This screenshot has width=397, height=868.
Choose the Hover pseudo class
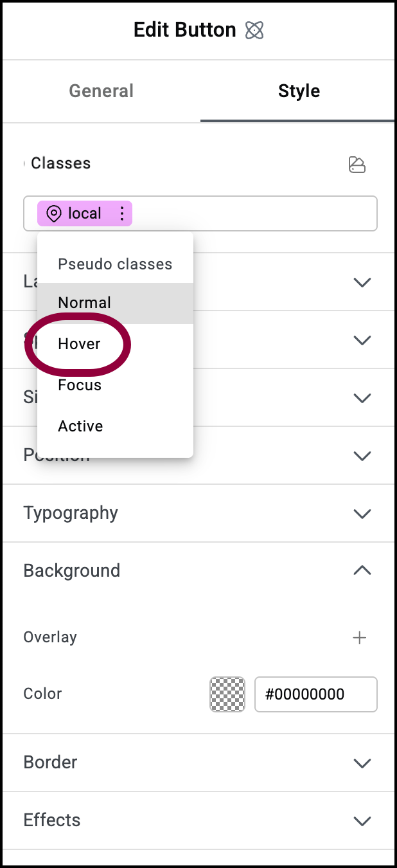click(79, 344)
